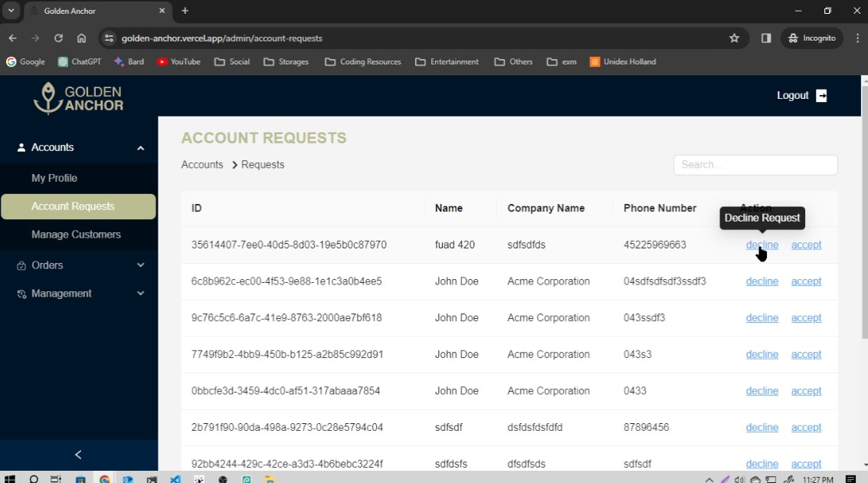This screenshot has width=868, height=483.
Task: Open the Unidex Holland bookmark
Action: click(x=623, y=61)
